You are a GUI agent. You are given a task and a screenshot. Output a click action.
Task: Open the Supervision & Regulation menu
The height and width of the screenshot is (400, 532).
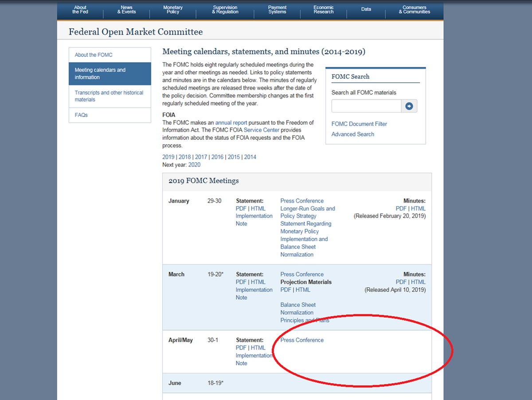[225, 10]
